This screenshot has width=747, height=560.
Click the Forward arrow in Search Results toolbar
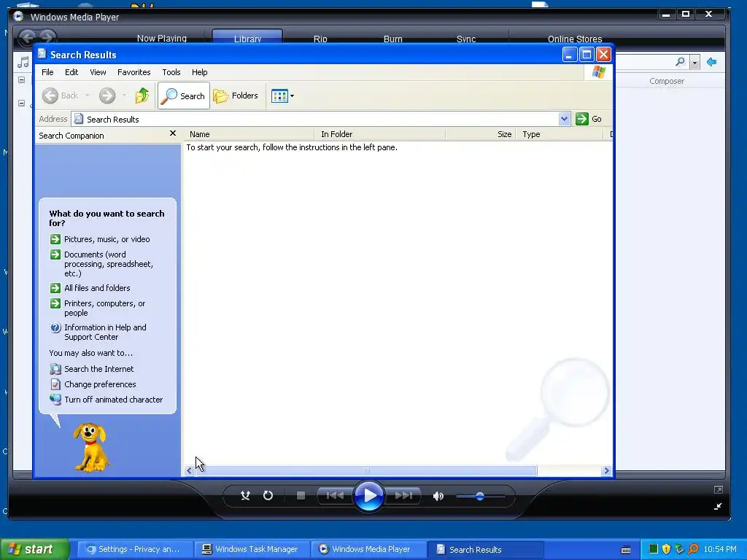pyautogui.click(x=107, y=96)
